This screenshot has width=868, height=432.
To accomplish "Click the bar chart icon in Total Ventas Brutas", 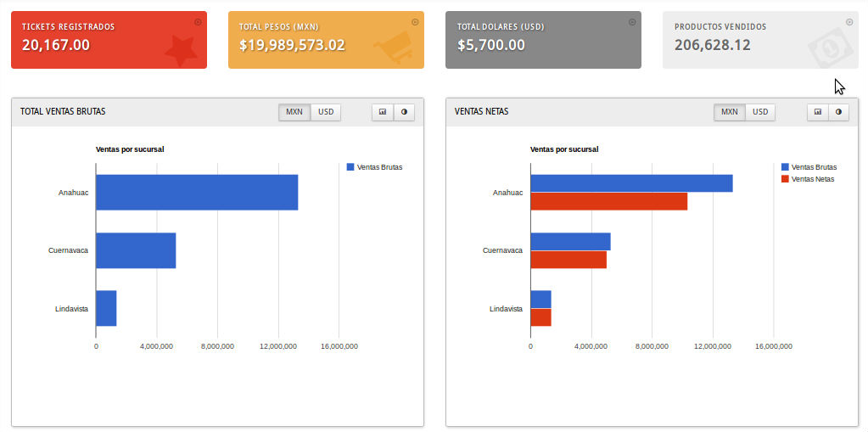I will coord(383,112).
